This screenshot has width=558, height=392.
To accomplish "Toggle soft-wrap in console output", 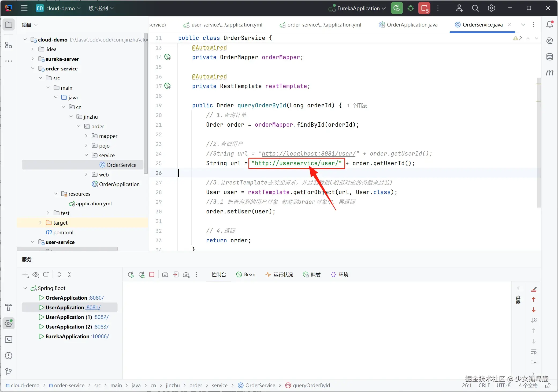I will [533, 352].
